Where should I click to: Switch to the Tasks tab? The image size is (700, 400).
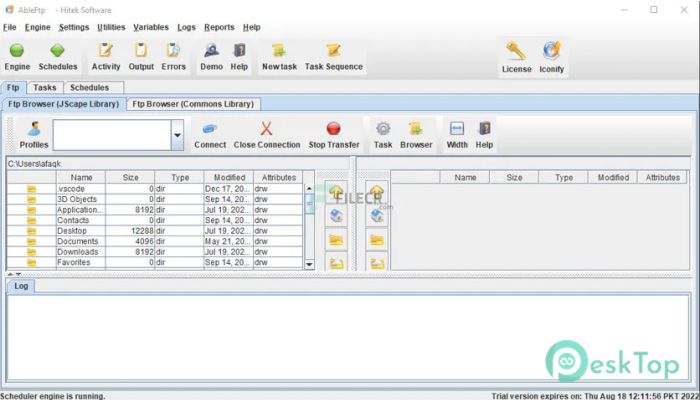point(45,88)
